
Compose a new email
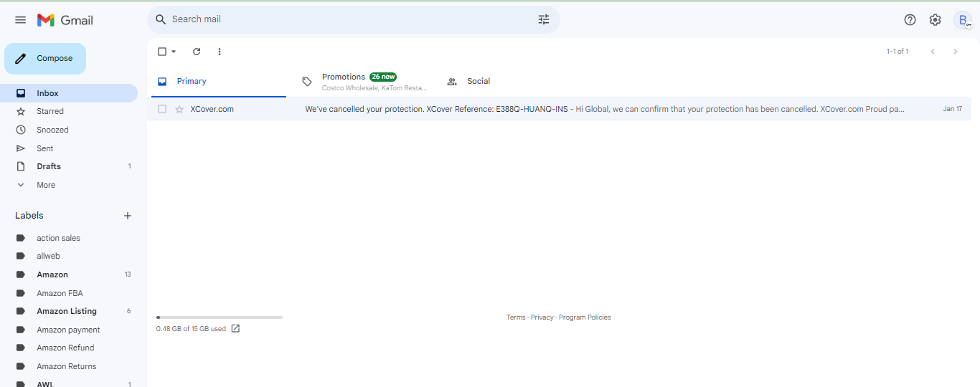(x=45, y=59)
